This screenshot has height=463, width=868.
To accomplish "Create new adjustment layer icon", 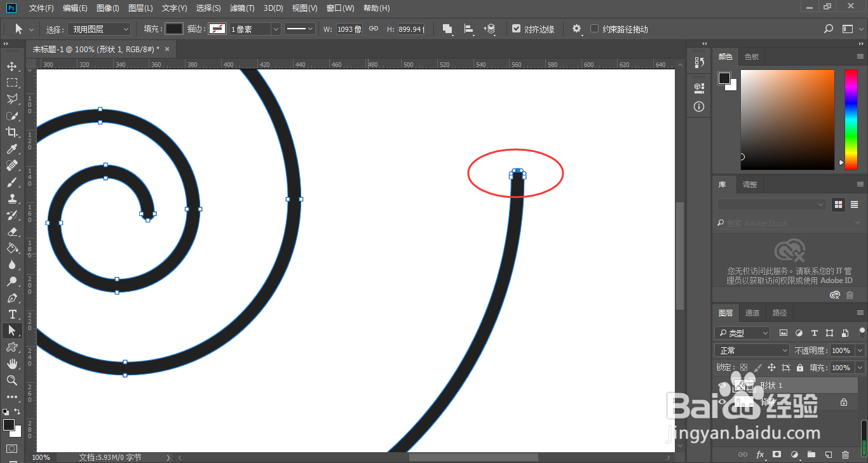I will 794,455.
